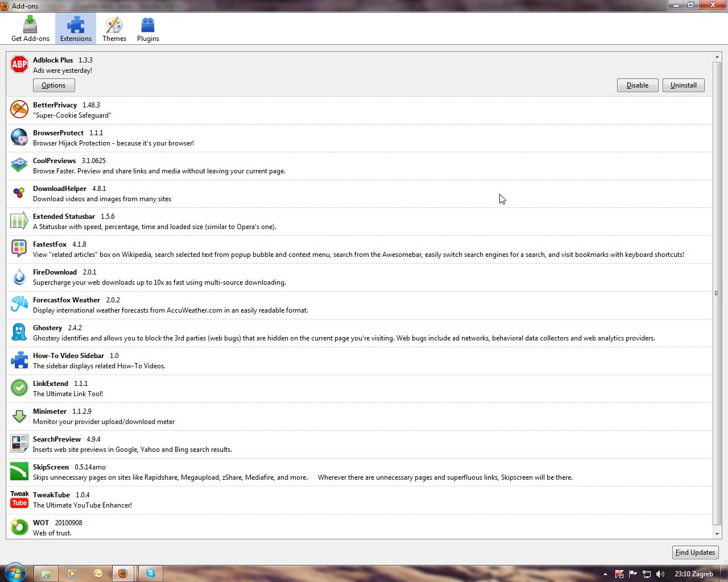
Task: Open the Windows Start menu
Action: (15, 573)
